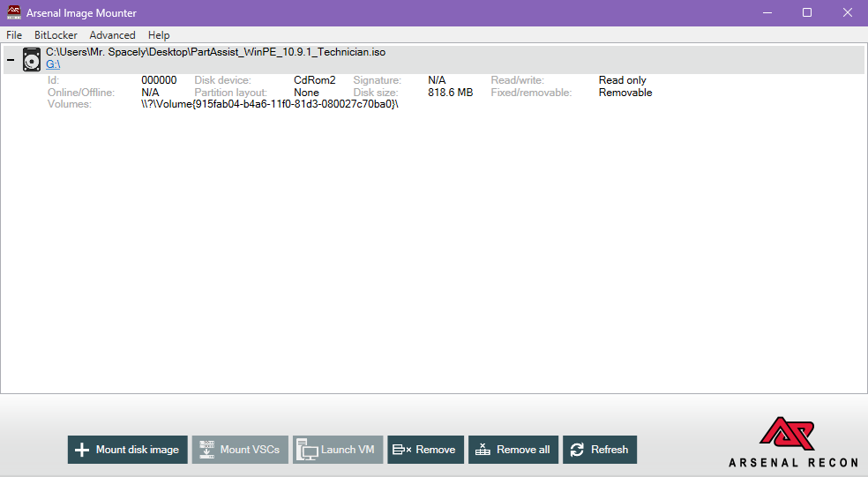Click the Removable value
Image resolution: width=868 pixels, height=477 pixels.
(x=625, y=93)
